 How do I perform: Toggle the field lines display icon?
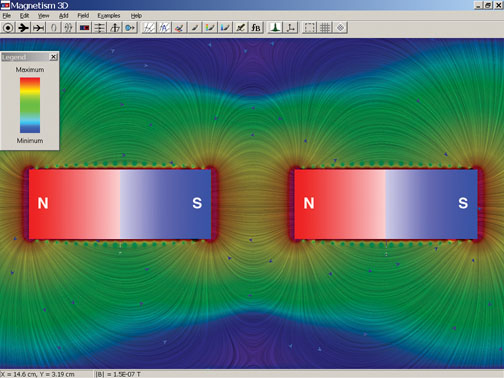coord(149,28)
